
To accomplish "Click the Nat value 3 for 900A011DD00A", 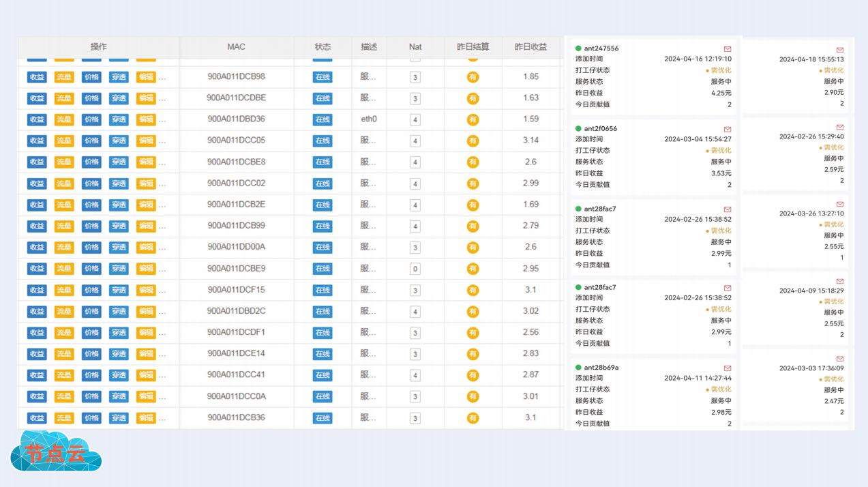I will [415, 248].
